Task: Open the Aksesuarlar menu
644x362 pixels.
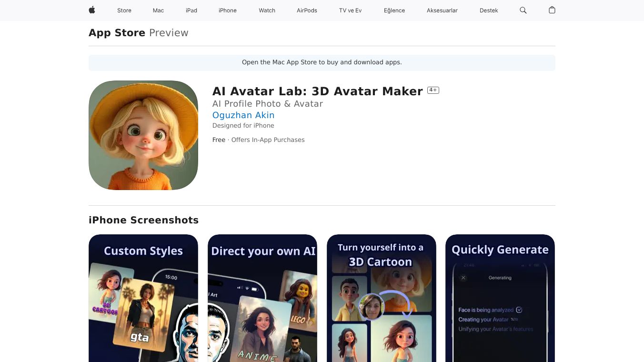Action: click(x=442, y=10)
